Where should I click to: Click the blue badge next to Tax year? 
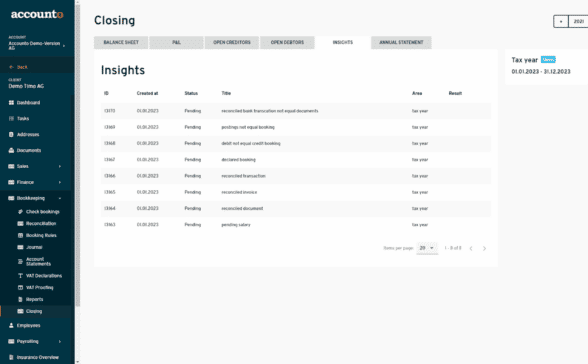[x=548, y=60]
